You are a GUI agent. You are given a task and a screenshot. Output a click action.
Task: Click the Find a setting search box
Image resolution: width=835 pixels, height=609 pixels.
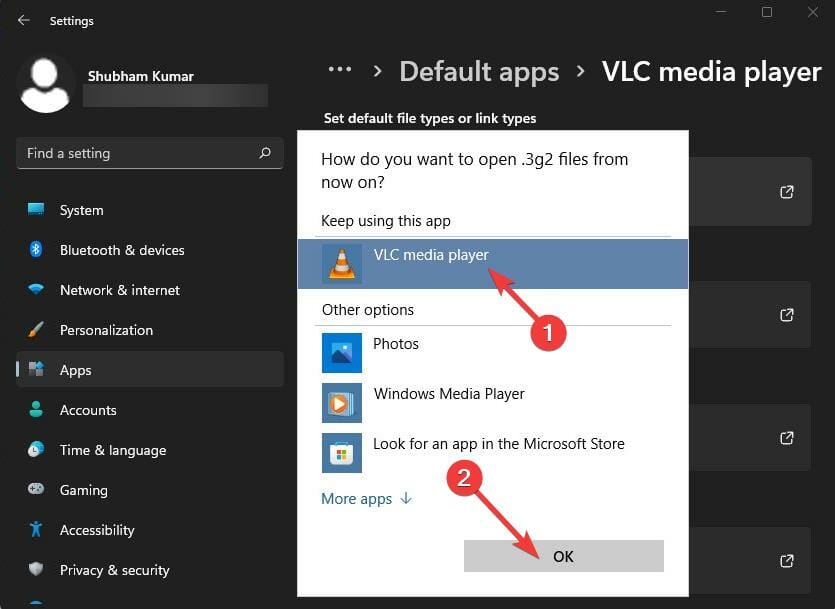(x=150, y=153)
